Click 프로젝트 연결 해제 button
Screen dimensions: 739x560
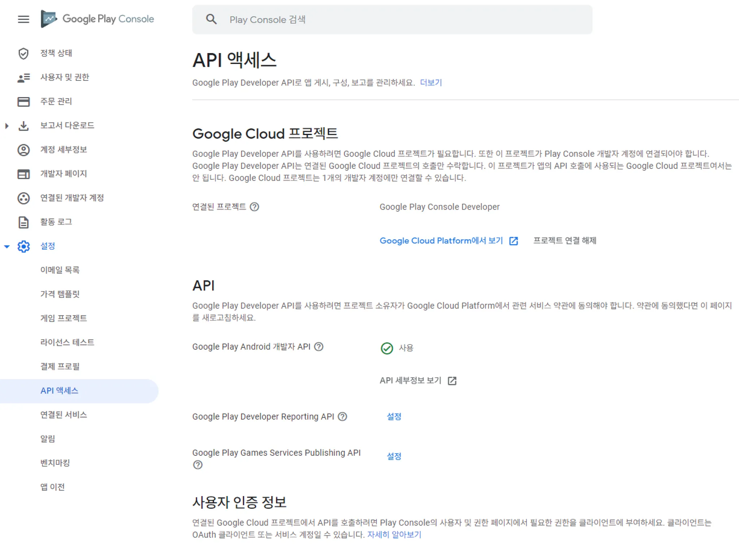565,241
